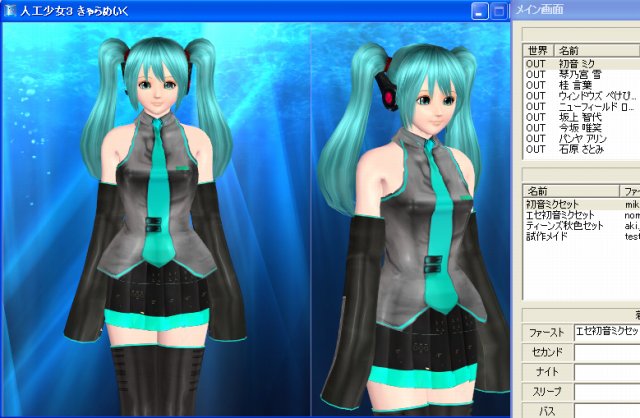The height and width of the screenshot is (418, 640).
Task: Minimize the 人工少女3 きゃらめいく window
Action: pyautogui.click(x=480, y=11)
